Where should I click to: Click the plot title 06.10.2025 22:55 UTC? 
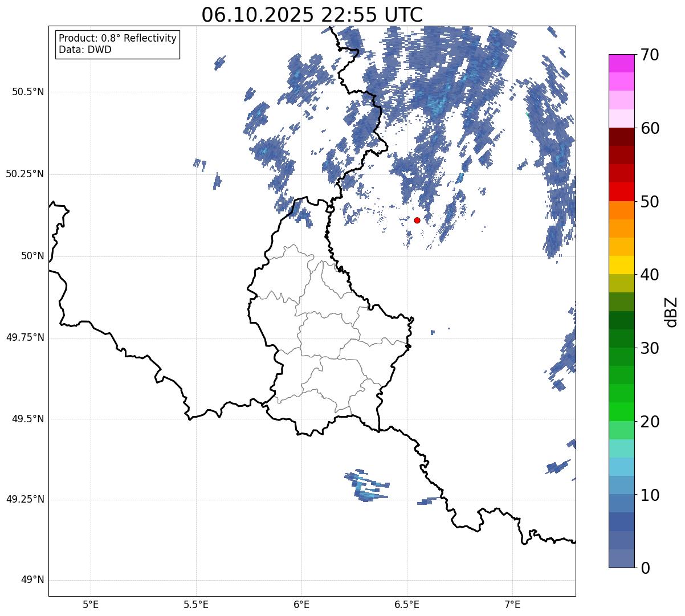(312, 15)
